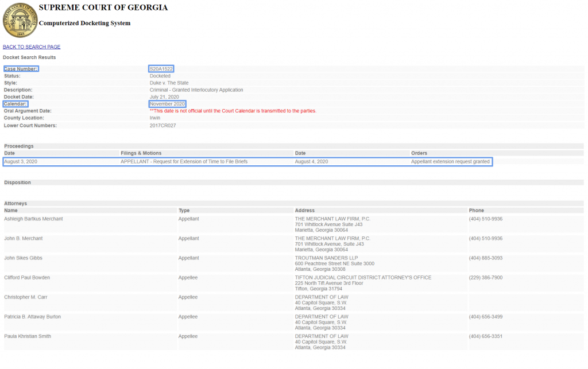Viewport: 588px width, 369px height.
Task: Click the Proceedings section header
Action: (19, 146)
